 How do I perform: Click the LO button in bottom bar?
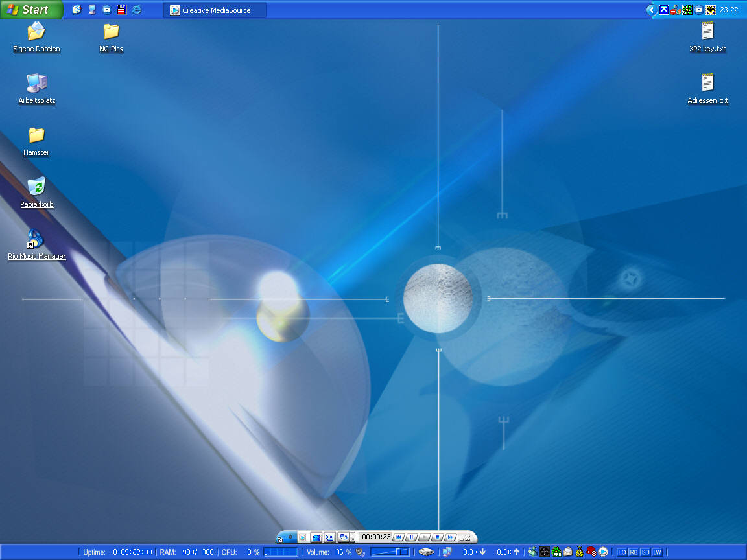coord(622,552)
